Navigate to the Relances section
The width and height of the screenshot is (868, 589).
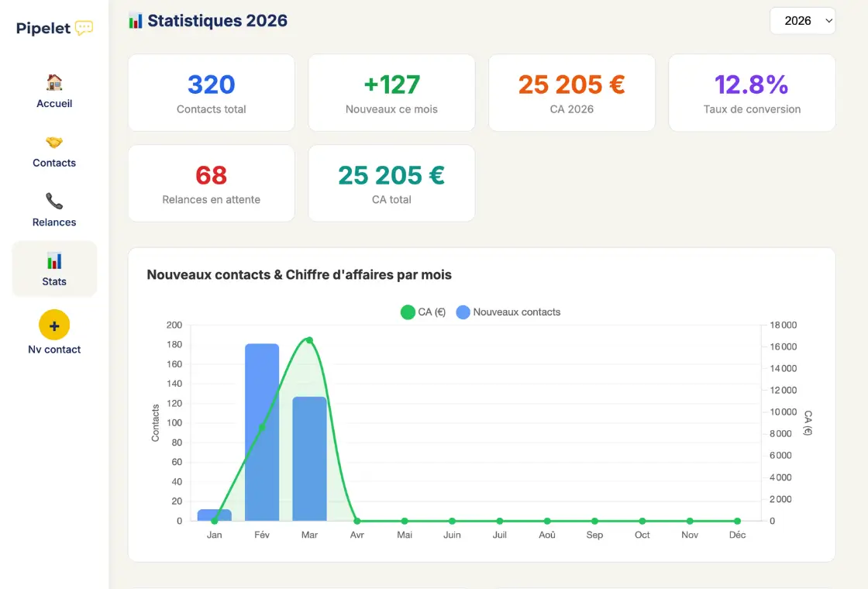[x=53, y=210]
